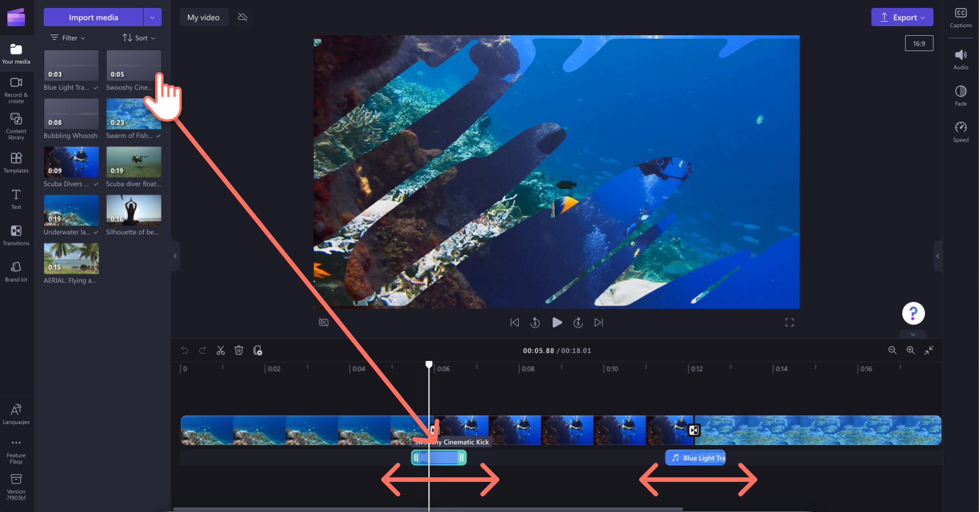Zoom out the timeline
The image size is (980, 512).
[892, 350]
